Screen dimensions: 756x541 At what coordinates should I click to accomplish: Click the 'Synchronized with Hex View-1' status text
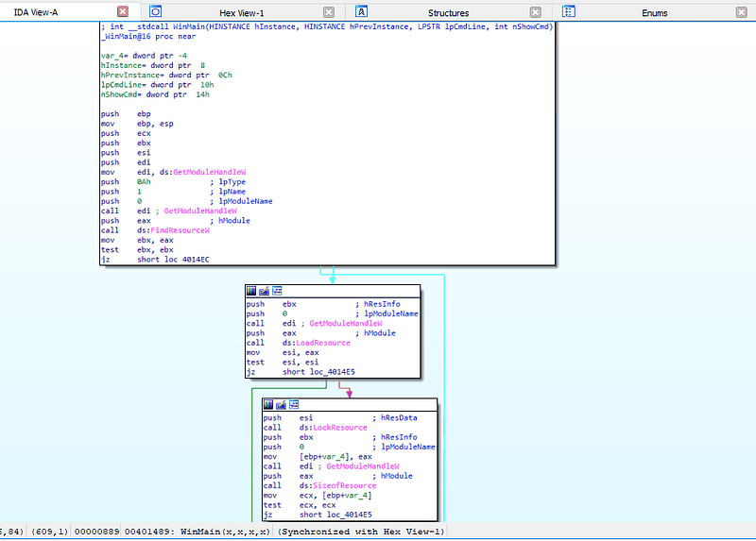click(x=361, y=532)
